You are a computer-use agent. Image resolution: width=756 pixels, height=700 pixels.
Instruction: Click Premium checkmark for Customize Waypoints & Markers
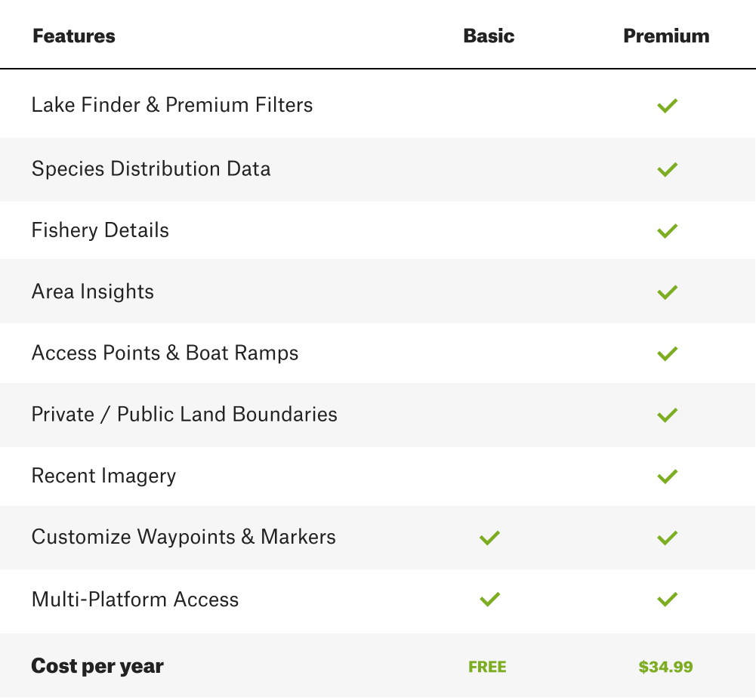[x=667, y=538]
